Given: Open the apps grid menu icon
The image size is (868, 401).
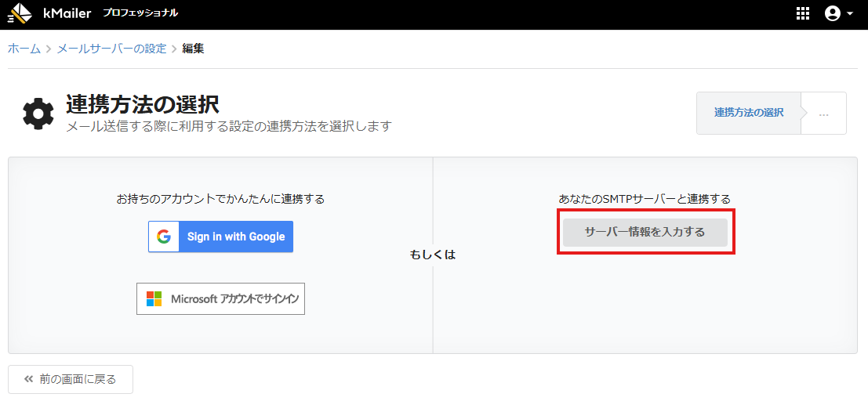Looking at the screenshot, I should pyautogui.click(x=802, y=13).
